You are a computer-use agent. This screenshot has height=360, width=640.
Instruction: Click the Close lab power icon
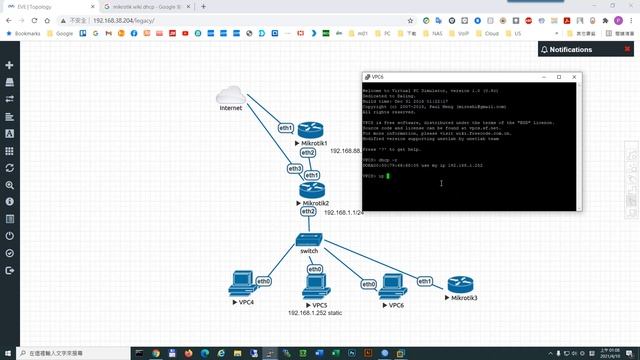click(9, 236)
